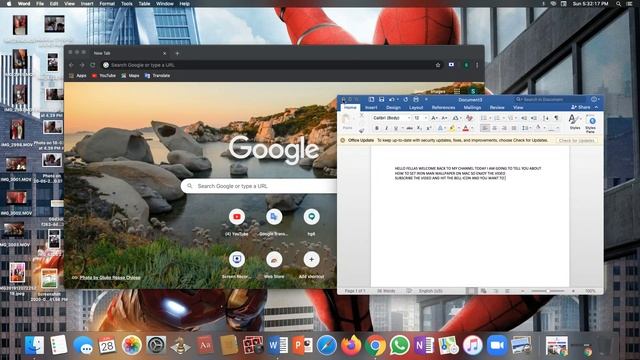The height and width of the screenshot is (360, 640).
Task: Launch PowerPoint from the dock
Action: pos(302,345)
